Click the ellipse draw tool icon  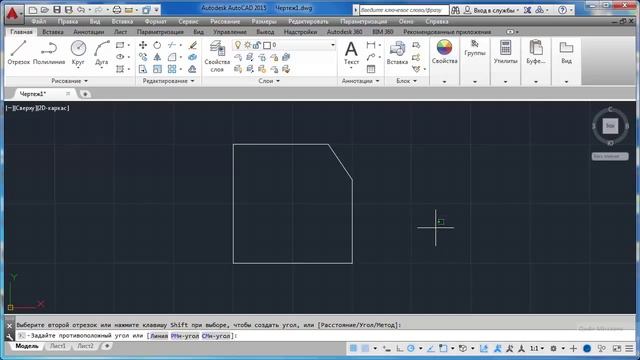(x=120, y=57)
